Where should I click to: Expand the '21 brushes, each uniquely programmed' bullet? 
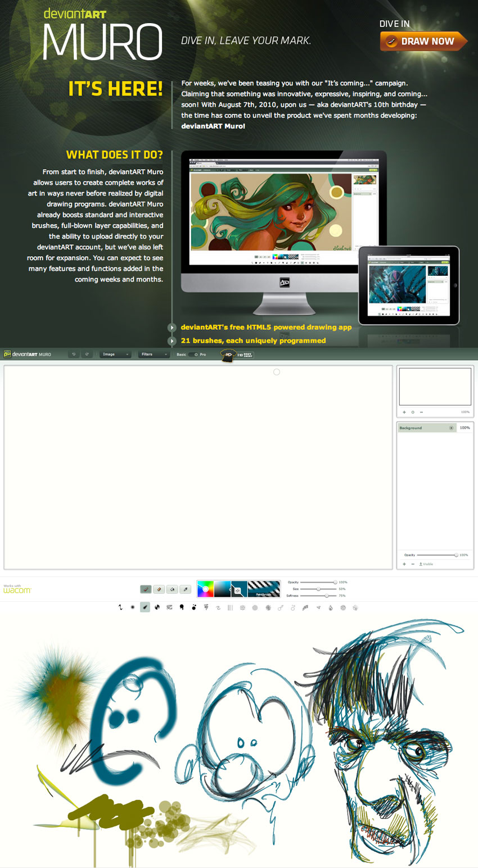coord(172,341)
